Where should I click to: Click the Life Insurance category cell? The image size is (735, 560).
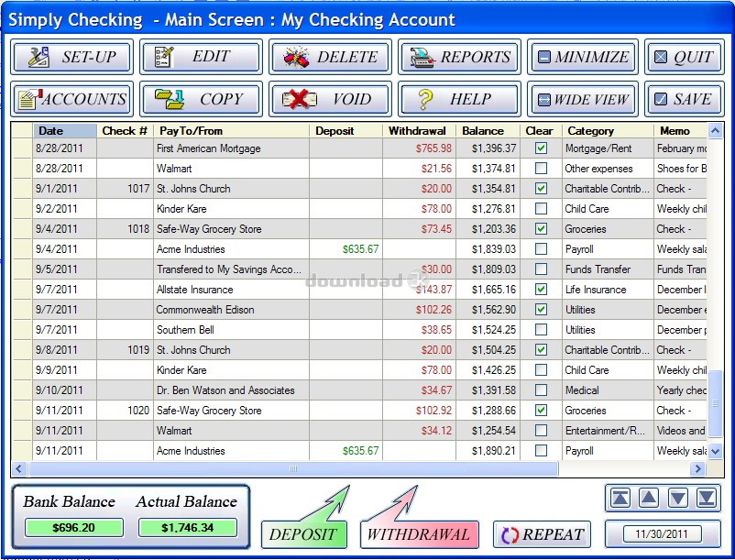pyautogui.click(x=608, y=289)
